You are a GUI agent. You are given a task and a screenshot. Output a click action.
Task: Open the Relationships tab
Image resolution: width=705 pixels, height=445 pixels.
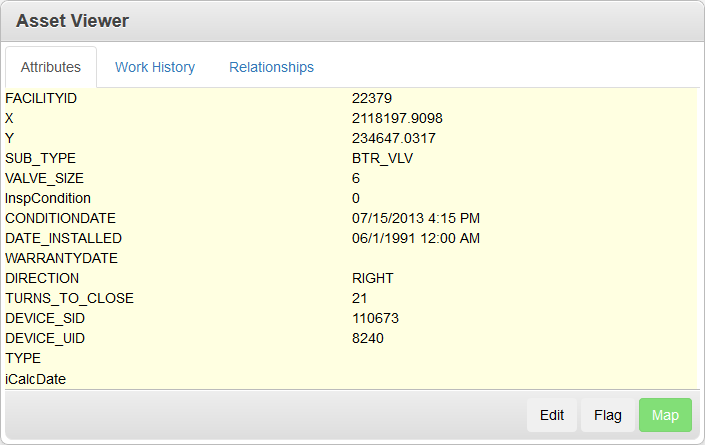pyautogui.click(x=271, y=67)
